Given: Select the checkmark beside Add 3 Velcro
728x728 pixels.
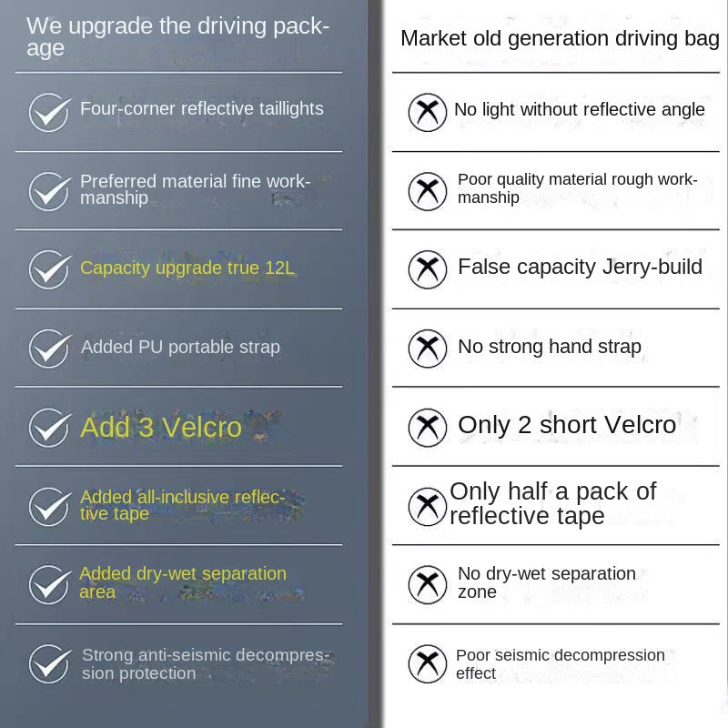Looking at the screenshot, I should [49, 428].
